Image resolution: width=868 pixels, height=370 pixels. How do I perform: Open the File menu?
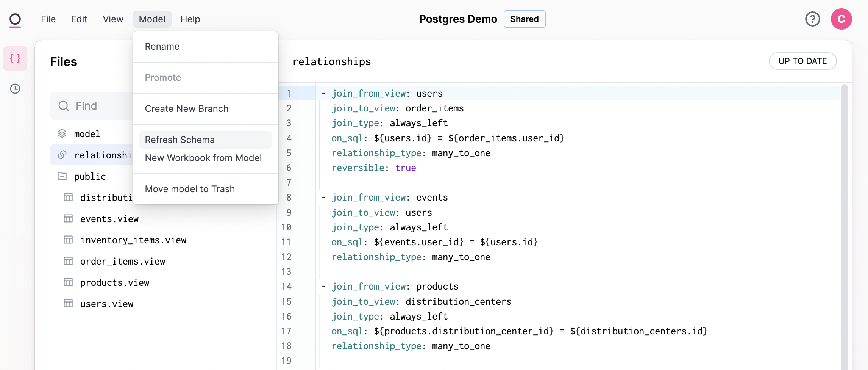48,19
